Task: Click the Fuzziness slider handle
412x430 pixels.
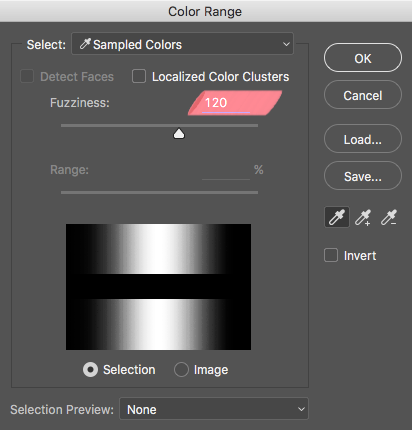Action: click(x=179, y=134)
